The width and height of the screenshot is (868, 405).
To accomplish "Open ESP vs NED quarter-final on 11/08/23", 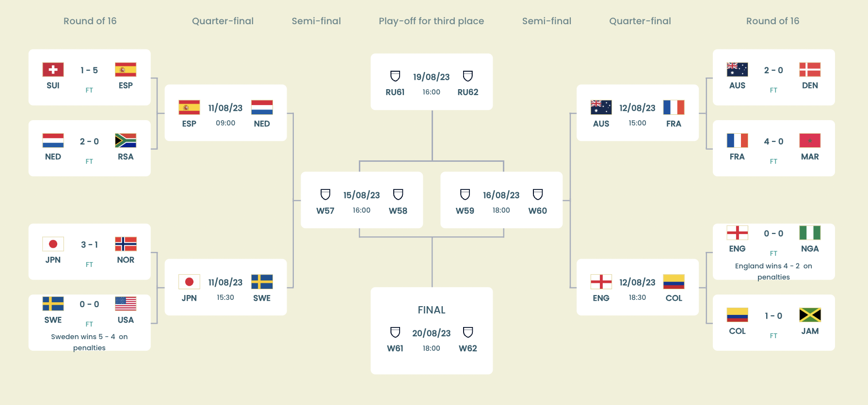I will click(x=225, y=113).
